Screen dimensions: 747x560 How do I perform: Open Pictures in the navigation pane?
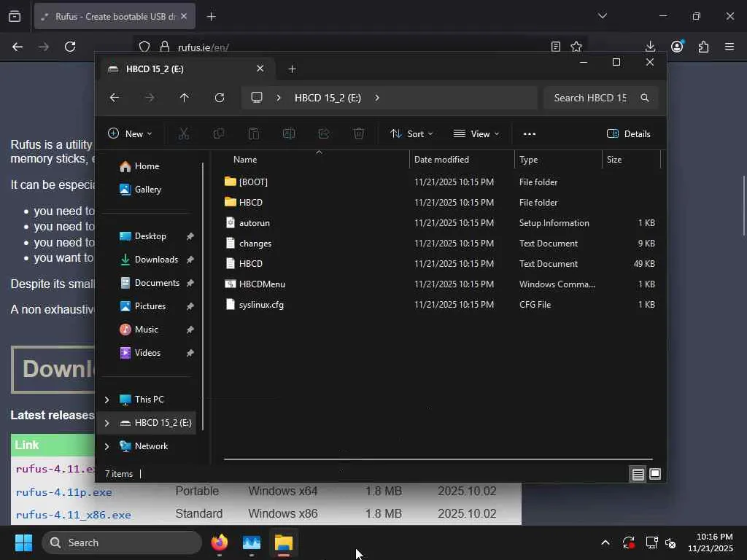pos(150,306)
